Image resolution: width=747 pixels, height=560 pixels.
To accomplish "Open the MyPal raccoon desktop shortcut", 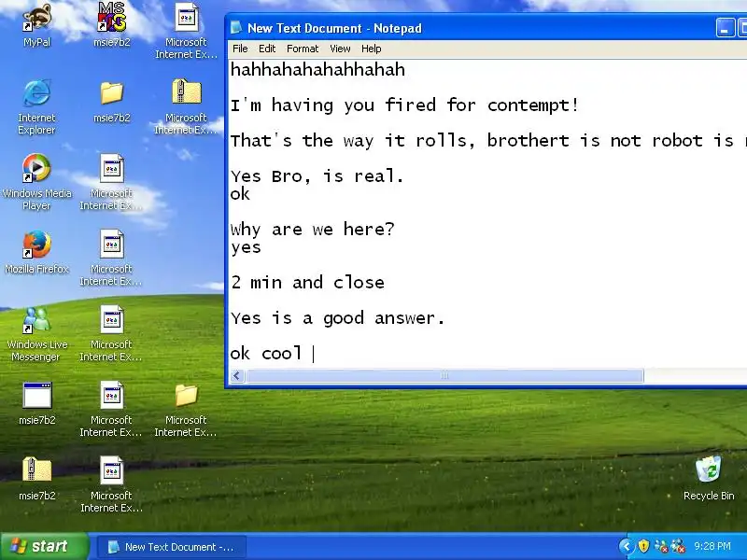I will (36, 24).
